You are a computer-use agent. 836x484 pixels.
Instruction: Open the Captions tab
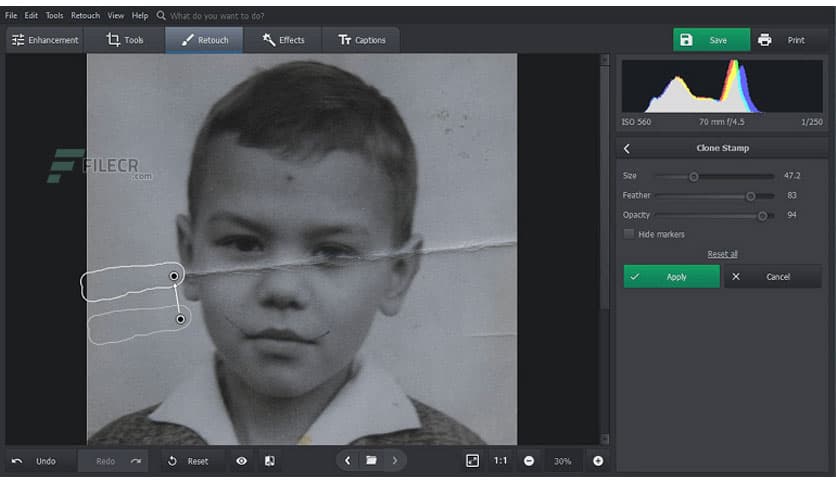click(x=361, y=40)
